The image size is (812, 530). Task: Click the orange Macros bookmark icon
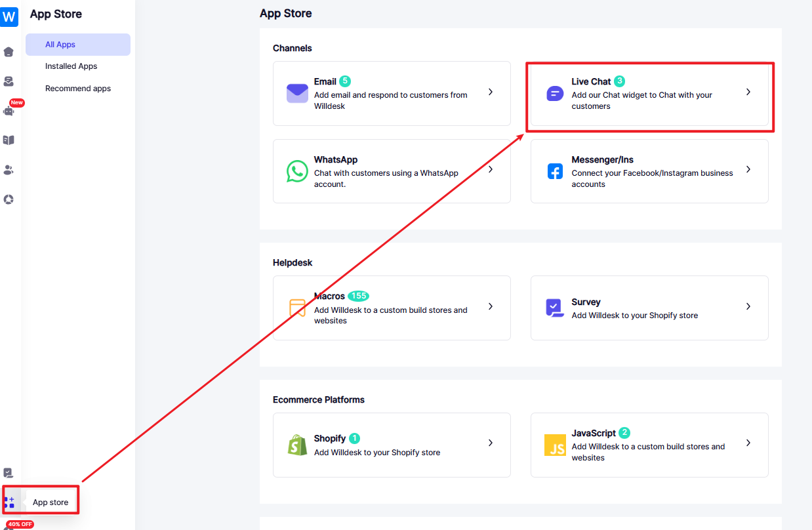coord(298,308)
